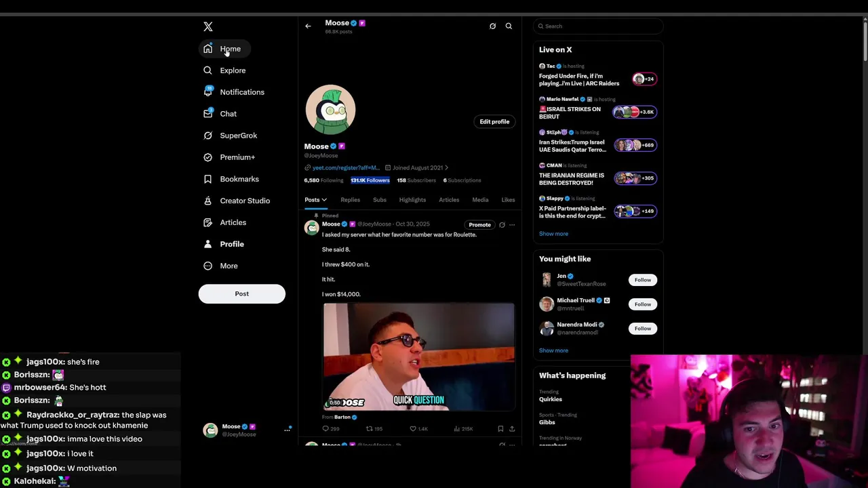Open more options on pinned post
Screen dimensions: 868x488
pos(512,225)
